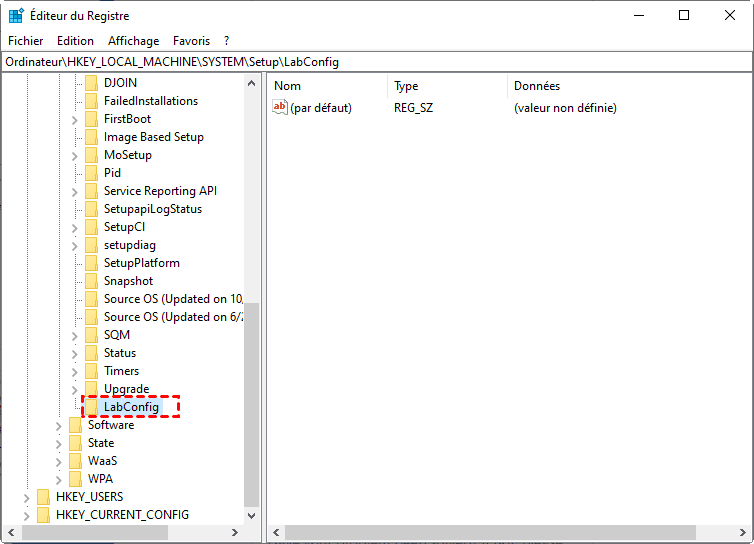Click the WPA folder icon
754x544 pixels.
click(75, 479)
